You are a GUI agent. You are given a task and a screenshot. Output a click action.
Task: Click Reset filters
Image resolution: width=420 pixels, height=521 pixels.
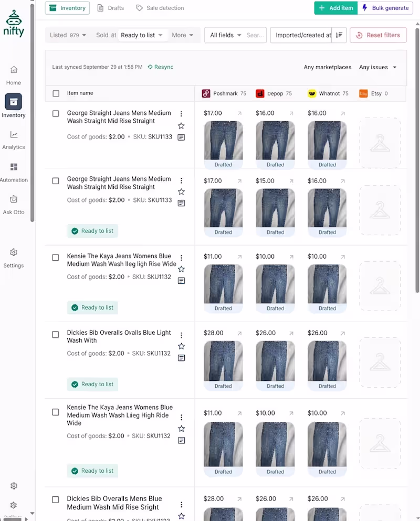[x=378, y=35]
